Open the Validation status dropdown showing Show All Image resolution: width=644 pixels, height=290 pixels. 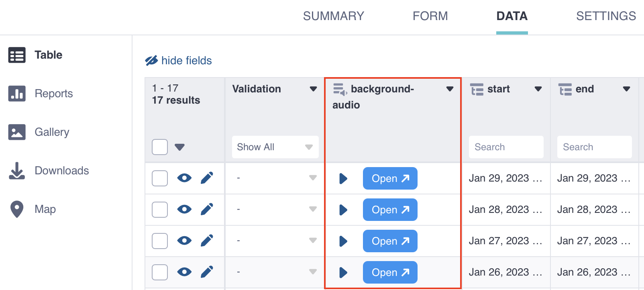(275, 147)
